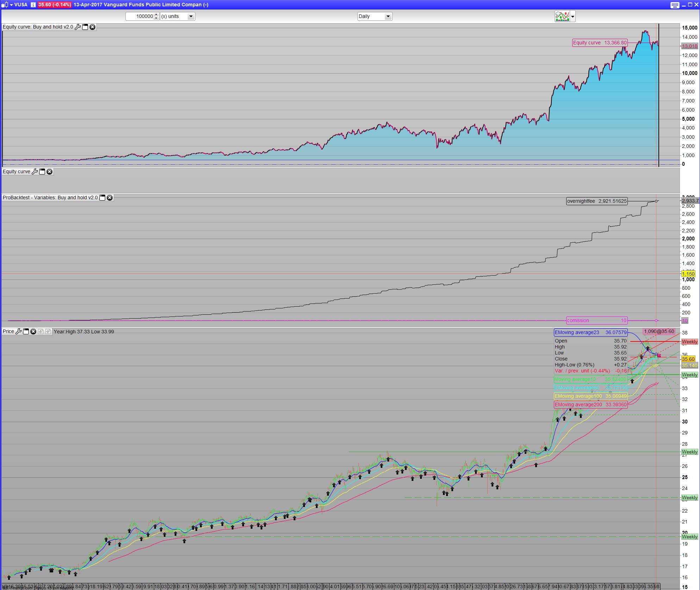Open the on-screen keyboard icon in title bar
This screenshot has height=590, width=700.
[x=675, y=5]
